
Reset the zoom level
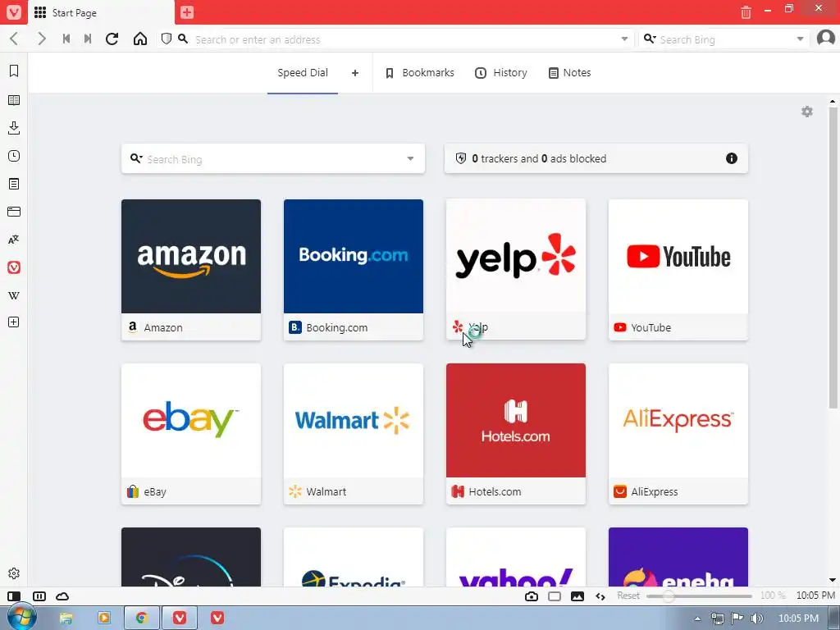pyautogui.click(x=628, y=596)
